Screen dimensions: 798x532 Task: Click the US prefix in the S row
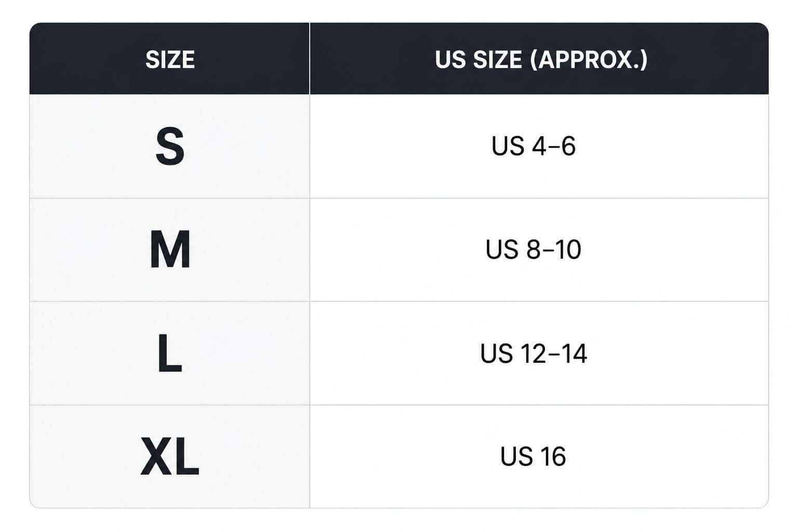508,146
